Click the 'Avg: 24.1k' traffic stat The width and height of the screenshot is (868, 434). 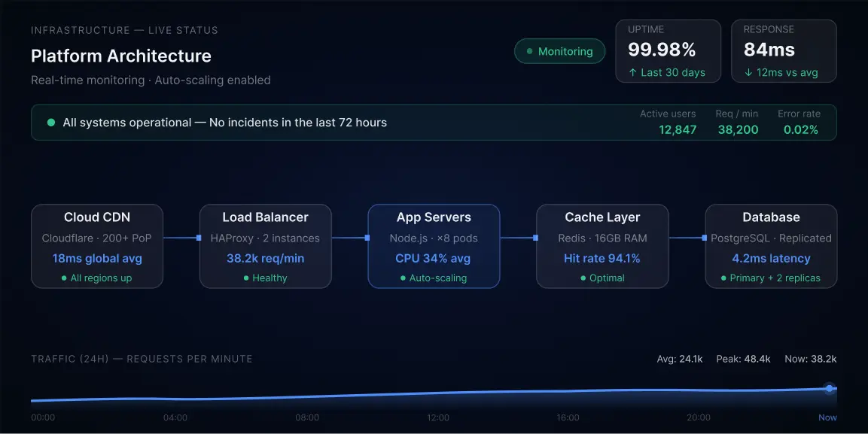tap(680, 359)
